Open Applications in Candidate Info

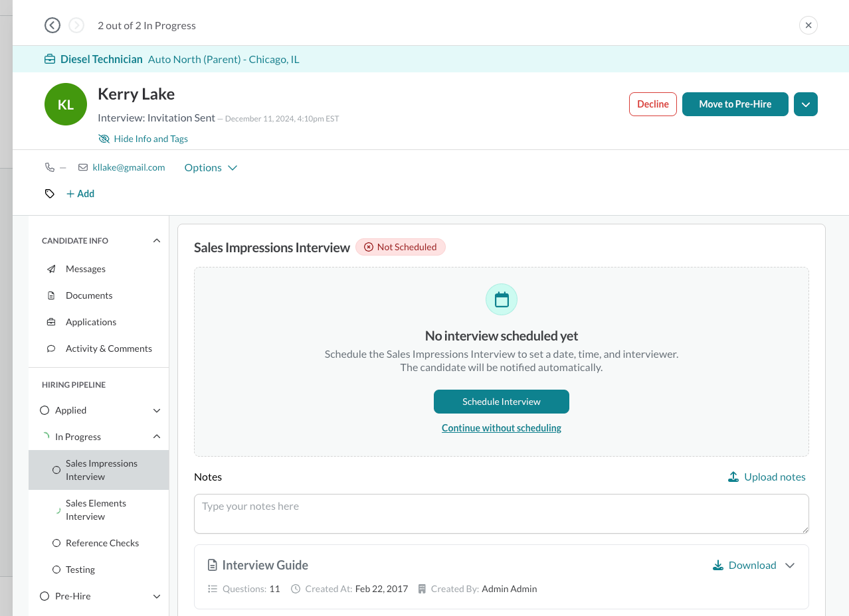(91, 322)
